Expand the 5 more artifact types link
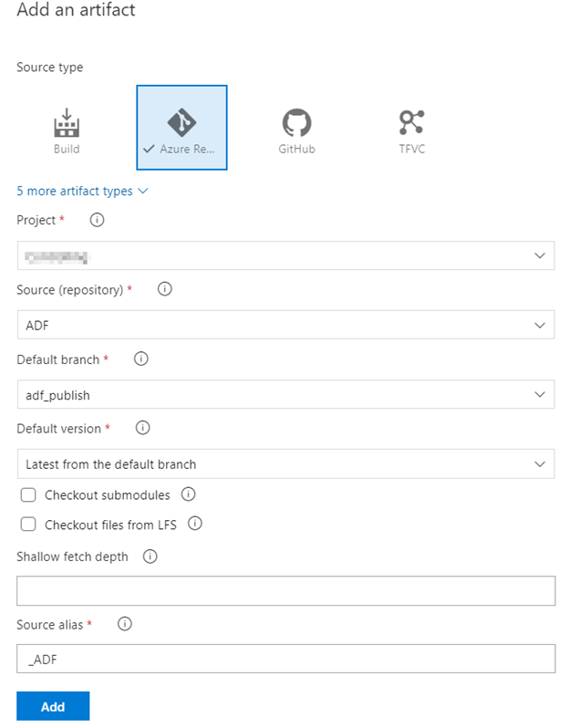569x728 pixels. tap(82, 192)
